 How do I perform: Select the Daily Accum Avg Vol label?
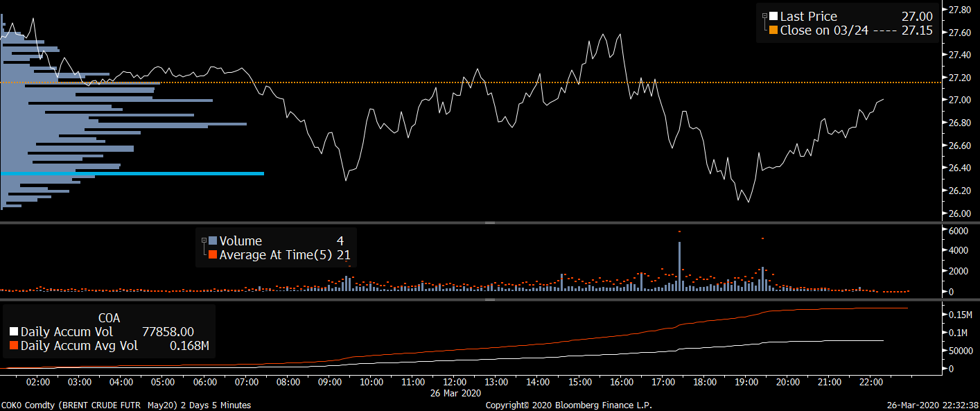[x=79, y=346]
